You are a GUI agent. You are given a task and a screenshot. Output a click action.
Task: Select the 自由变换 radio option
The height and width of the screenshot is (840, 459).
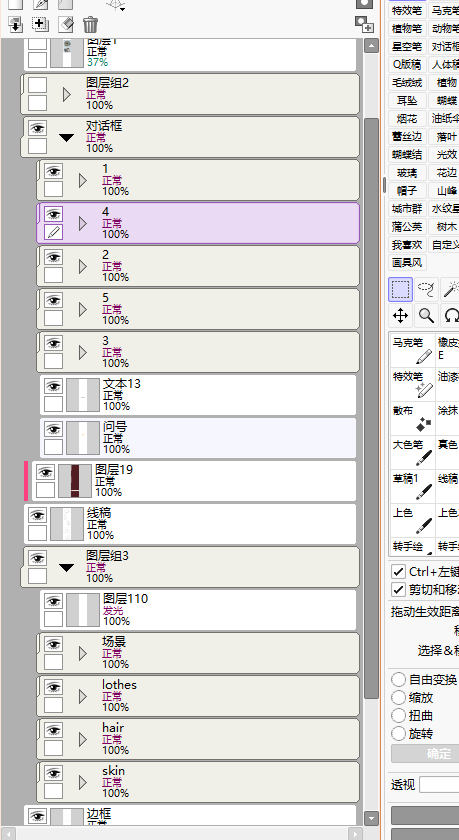[398, 679]
